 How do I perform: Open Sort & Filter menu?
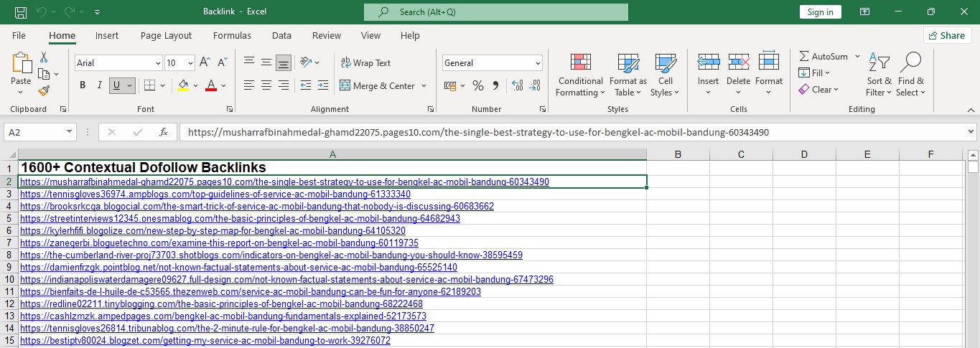(x=879, y=75)
